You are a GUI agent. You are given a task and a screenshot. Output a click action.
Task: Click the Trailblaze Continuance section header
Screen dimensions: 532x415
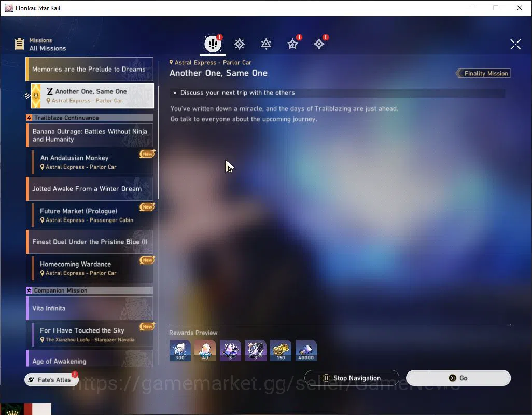click(x=90, y=118)
